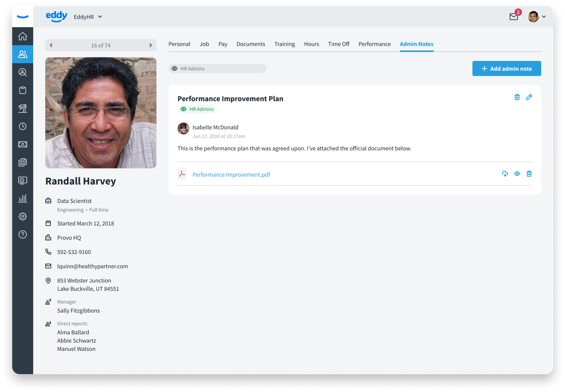Open the candidate search sidebar icon
The height and width of the screenshot is (392, 565).
(23, 72)
